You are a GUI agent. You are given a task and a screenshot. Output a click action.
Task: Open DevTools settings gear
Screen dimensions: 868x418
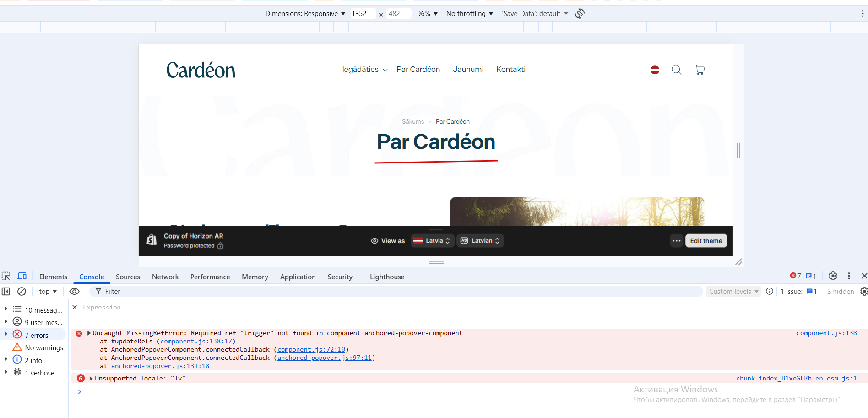[x=833, y=276]
